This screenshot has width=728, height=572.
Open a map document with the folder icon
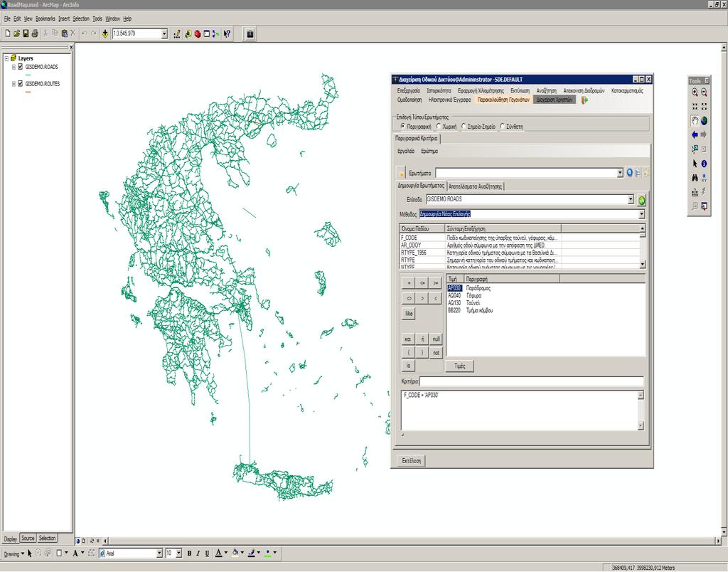pos(17,33)
